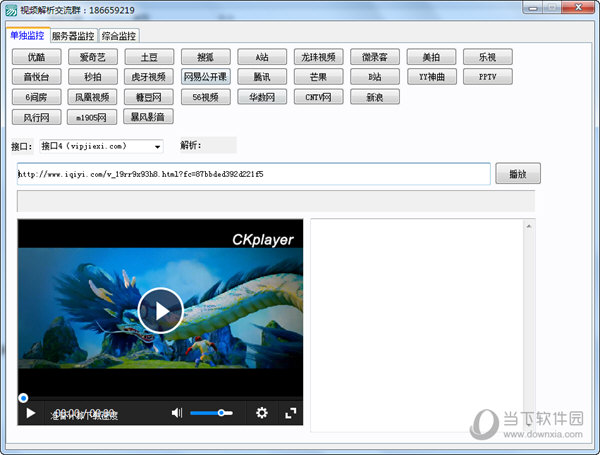Screen dimensions: 600x455
Task: Choose the 爱奇艺 site button
Action: tap(93, 57)
